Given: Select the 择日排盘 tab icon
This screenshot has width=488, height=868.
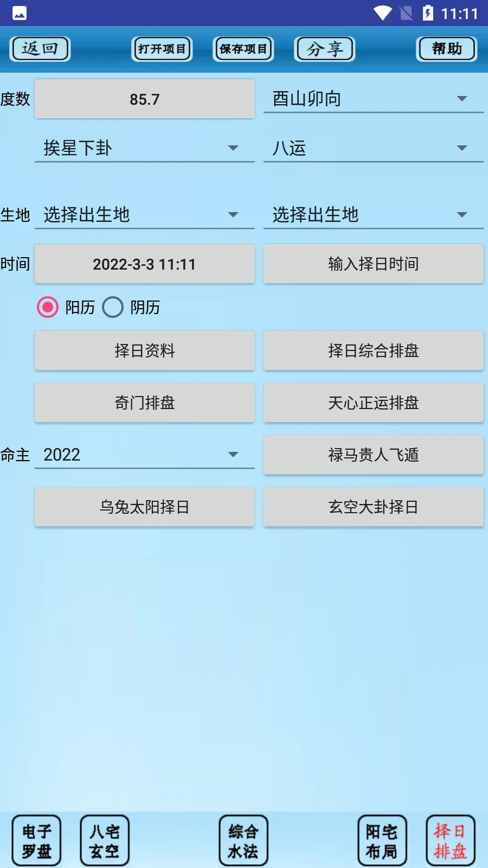Looking at the screenshot, I should pos(451,840).
